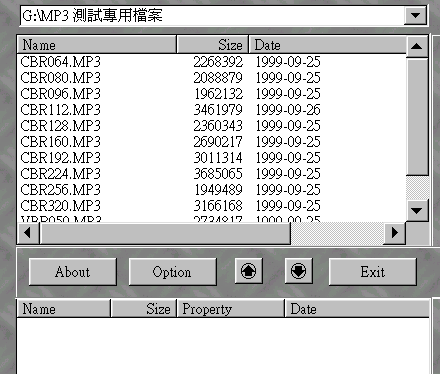This screenshot has height=374, width=440.
Task: Click bottom list Date column header
Action: pyautogui.click(x=357, y=309)
